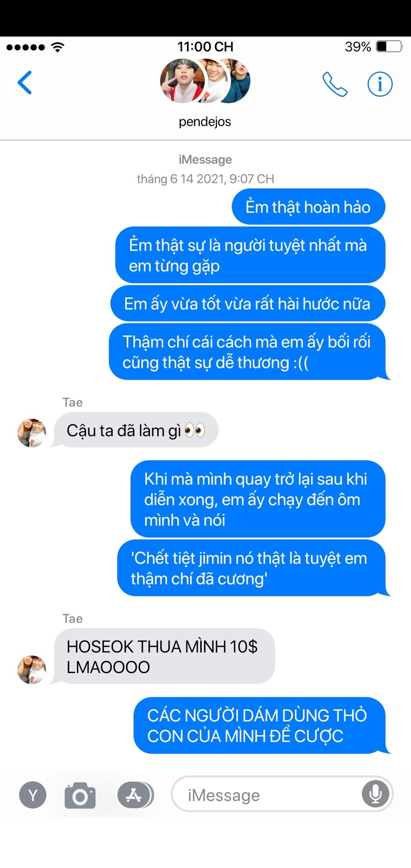411x868 pixels.
Task: Tap Tae's avatar beside HOSEOK message
Action: (32, 670)
